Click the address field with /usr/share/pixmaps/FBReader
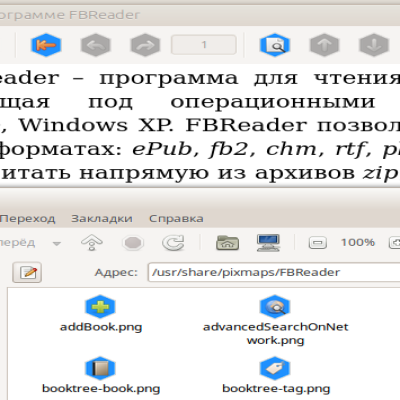 click(274, 272)
